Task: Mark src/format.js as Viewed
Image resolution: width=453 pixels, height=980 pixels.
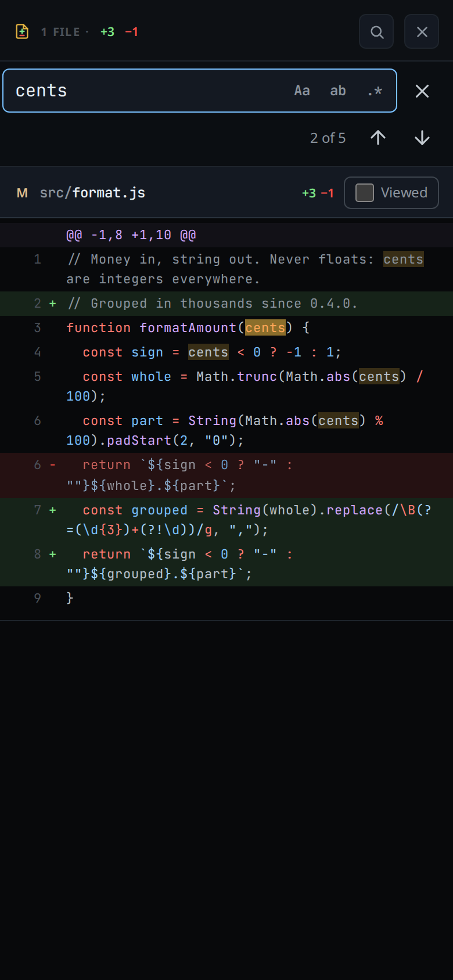Action: click(391, 193)
